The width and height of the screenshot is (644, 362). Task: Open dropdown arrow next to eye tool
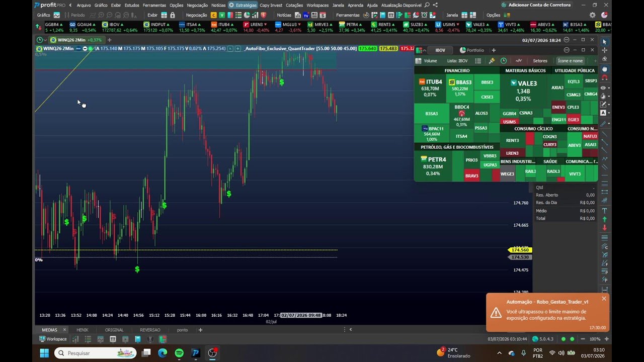[609, 88]
